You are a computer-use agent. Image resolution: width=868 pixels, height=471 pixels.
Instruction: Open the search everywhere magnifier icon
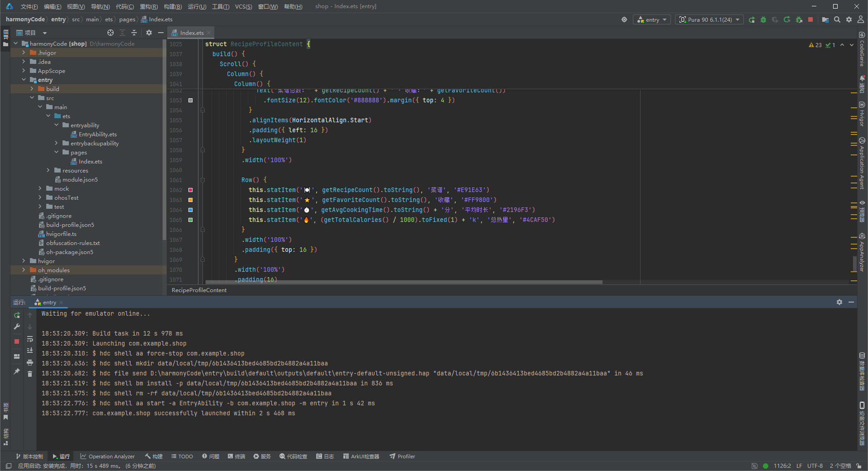(837, 19)
